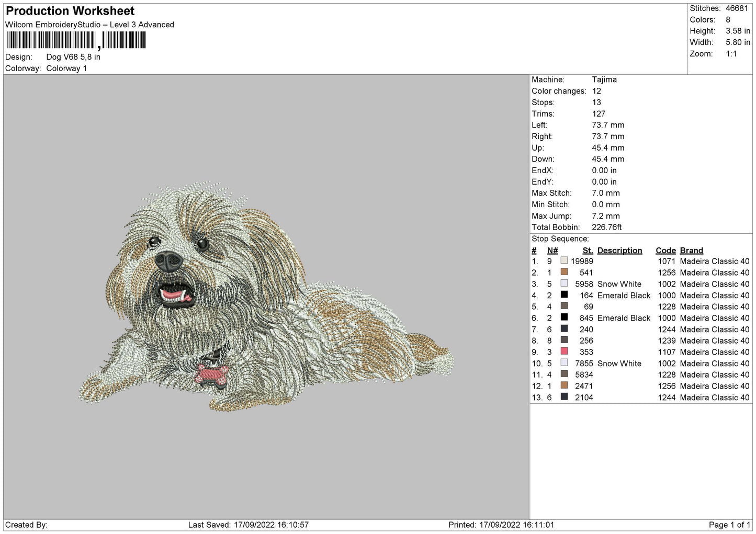Click the dog's pink bone tag
The height and width of the screenshot is (534, 756).
211,375
